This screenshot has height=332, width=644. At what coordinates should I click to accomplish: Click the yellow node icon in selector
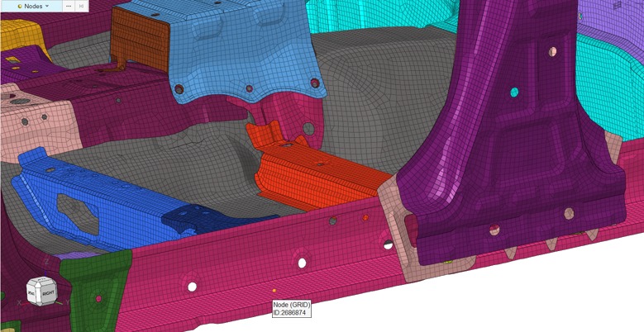(20, 7)
